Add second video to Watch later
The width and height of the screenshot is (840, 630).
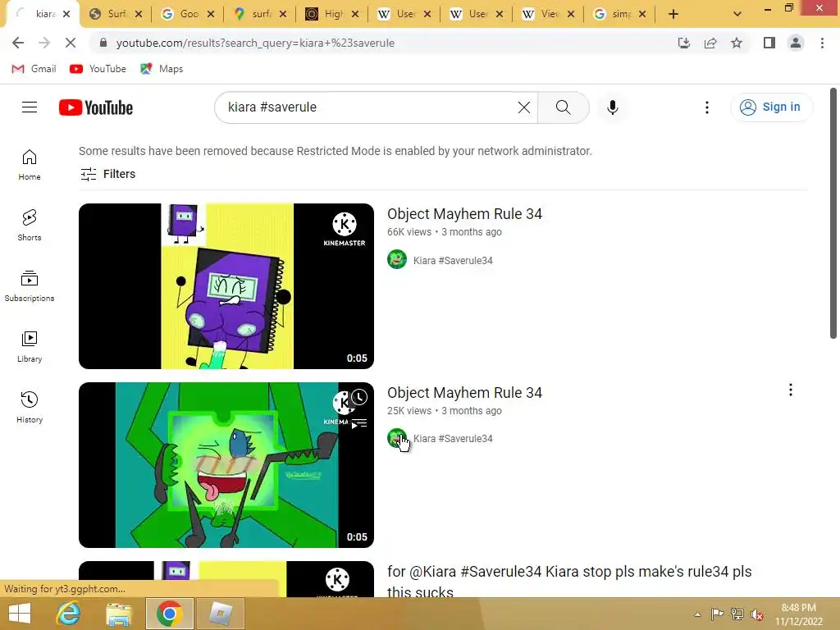pyautogui.click(x=359, y=398)
